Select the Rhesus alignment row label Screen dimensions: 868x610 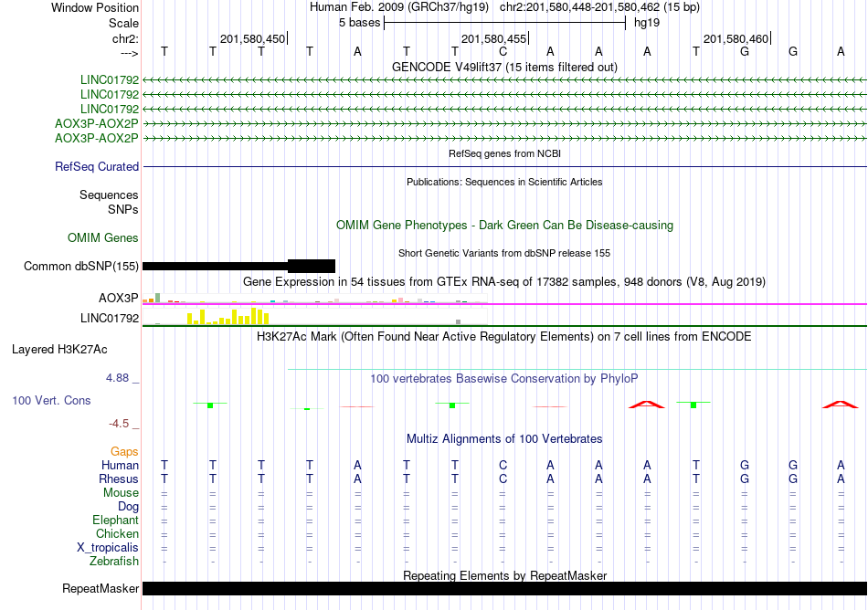pos(119,479)
